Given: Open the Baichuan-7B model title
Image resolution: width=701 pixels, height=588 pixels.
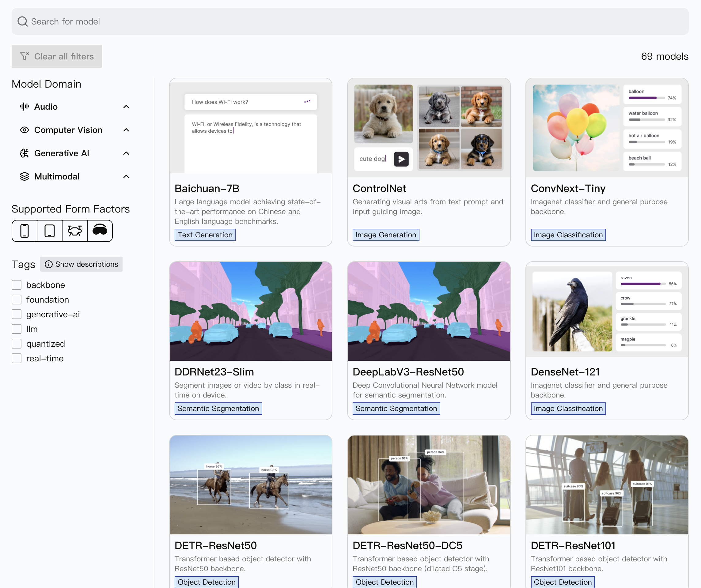Looking at the screenshot, I should pyautogui.click(x=207, y=189).
